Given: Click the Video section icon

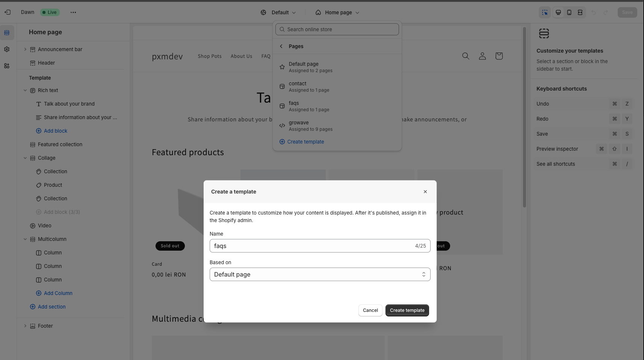Looking at the screenshot, I should click(33, 226).
